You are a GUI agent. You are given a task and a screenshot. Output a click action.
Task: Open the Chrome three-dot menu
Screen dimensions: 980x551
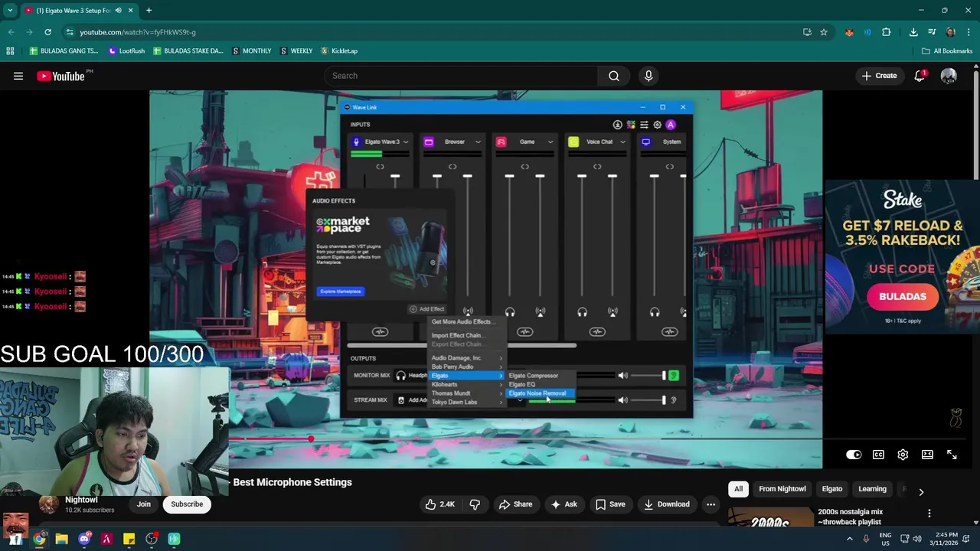click(x=969, y=32)
